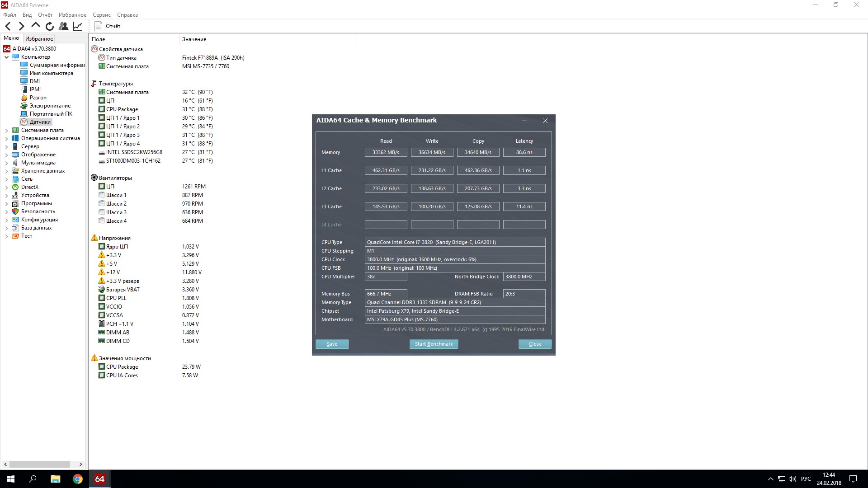868x488 pixels.
Task: Open the Сервис menu
Action: [x=101, y=15]
